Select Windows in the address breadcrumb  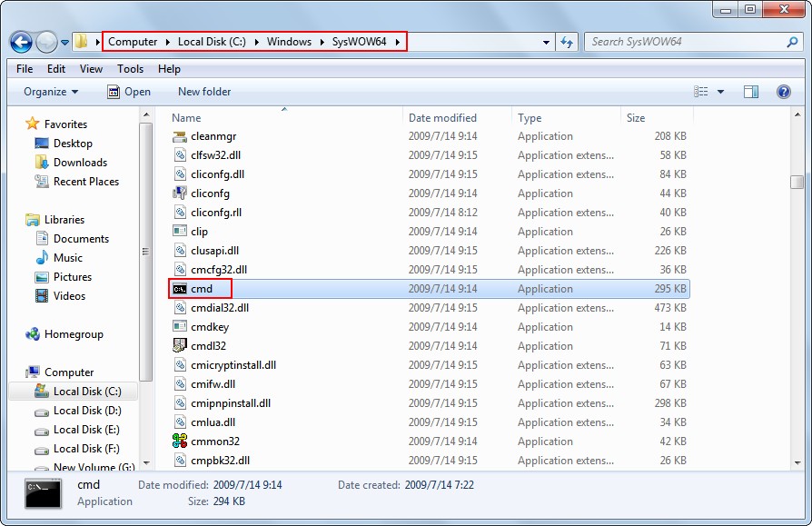coord(289,42)
